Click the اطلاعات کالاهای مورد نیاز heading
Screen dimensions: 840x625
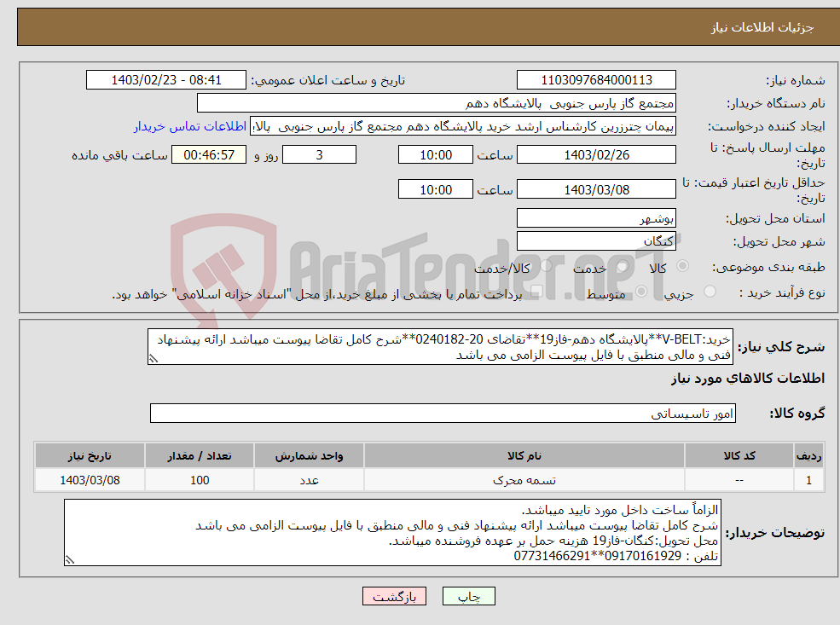tap(748, 379)
